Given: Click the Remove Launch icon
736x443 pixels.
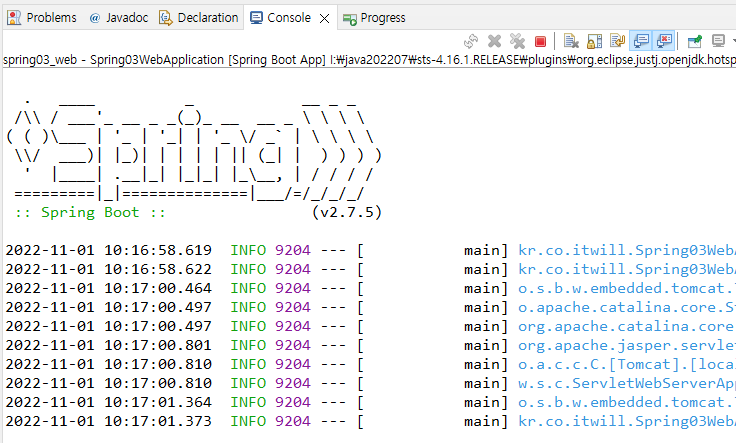Looking at the screenshot, I should (x=494, y=41).
